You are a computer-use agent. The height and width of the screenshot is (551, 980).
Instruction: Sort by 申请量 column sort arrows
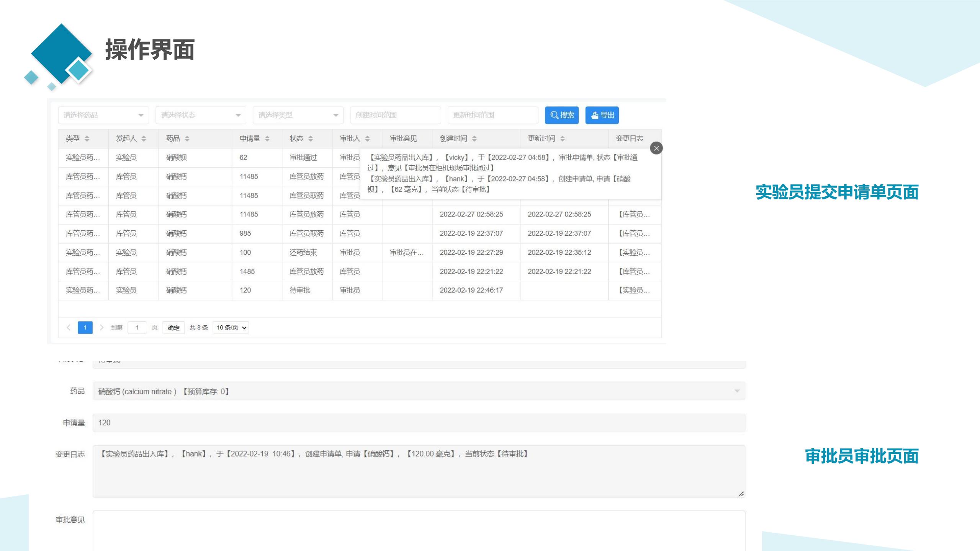(x=267, y=139)
